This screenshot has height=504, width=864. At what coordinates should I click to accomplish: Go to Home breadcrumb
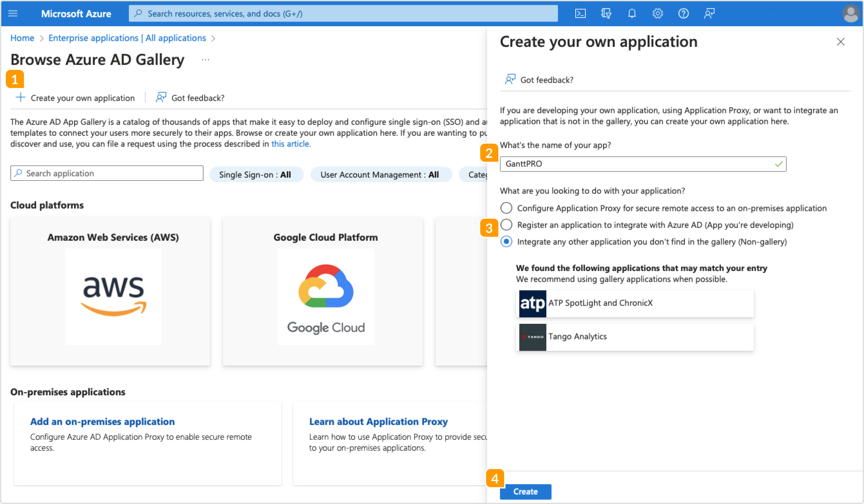pyautogui.click(x=22, y=38)
